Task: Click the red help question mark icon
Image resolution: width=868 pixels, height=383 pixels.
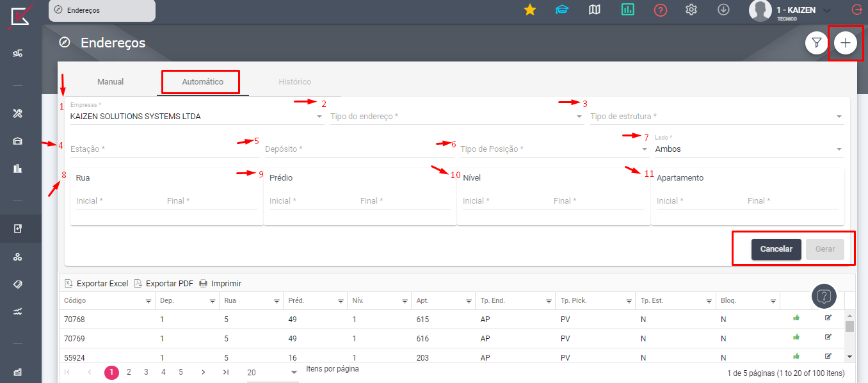Action: pyautogui.click(x=661, y=10)
